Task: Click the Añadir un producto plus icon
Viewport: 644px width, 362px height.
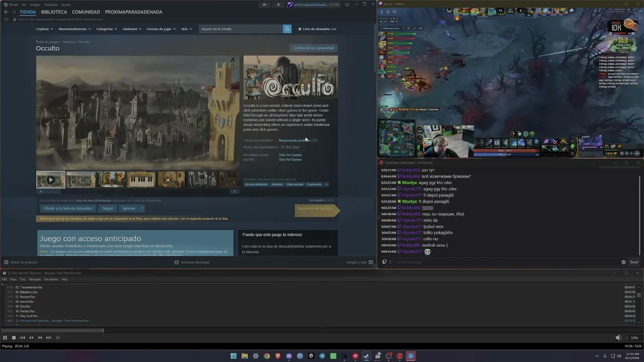Action: point(6,262)
